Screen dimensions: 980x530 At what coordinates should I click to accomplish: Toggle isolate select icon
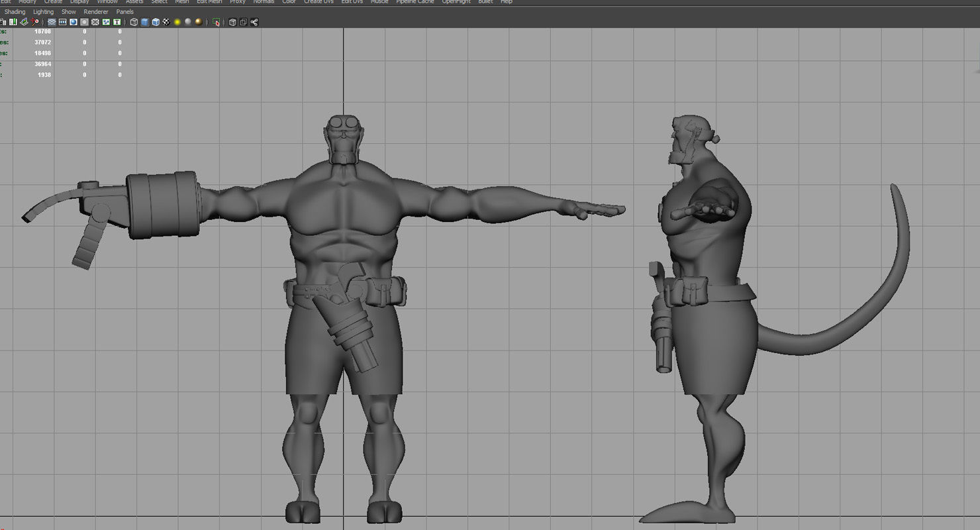coord(216,22)
